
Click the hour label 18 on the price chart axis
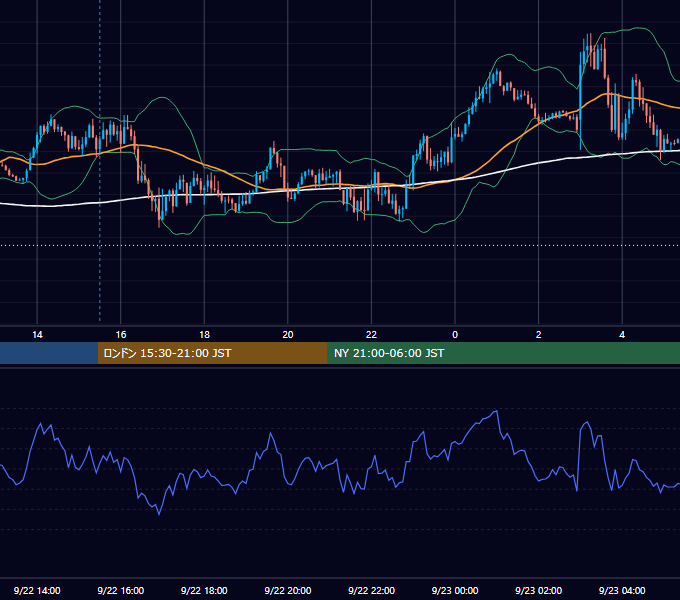coord(204,335)
